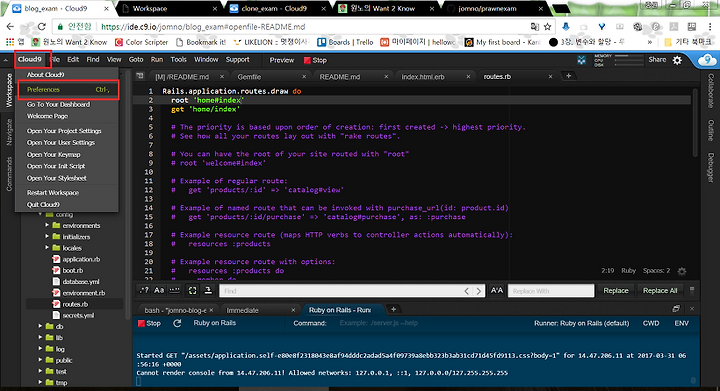Viewport: 720px width, 391px height.
Task: Click the Replace With input field
Action: 551,291
